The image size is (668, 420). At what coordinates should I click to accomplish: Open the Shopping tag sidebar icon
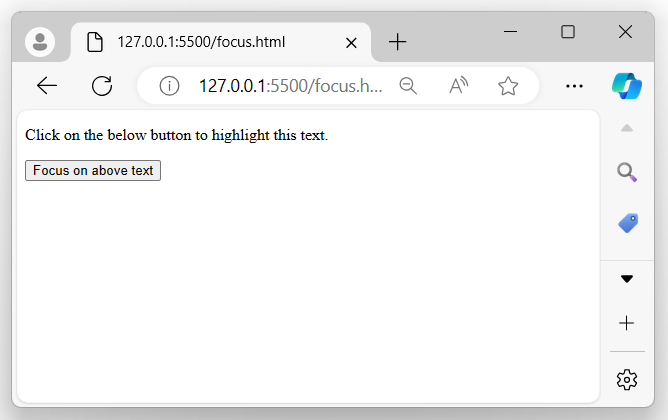pyautogui.click(x=628, y=223)
